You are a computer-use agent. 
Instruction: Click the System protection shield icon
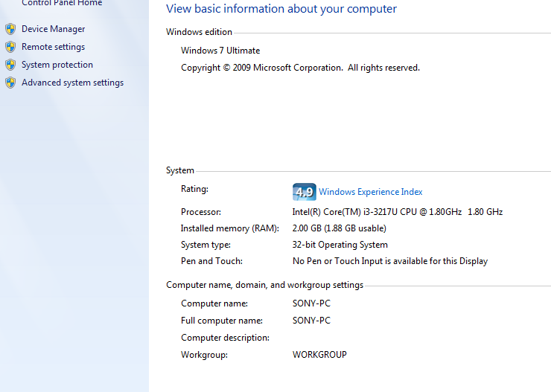10,65
